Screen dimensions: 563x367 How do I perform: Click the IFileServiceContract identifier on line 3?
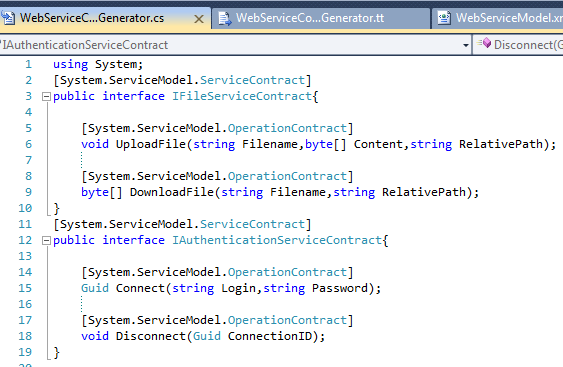[242, 96]
